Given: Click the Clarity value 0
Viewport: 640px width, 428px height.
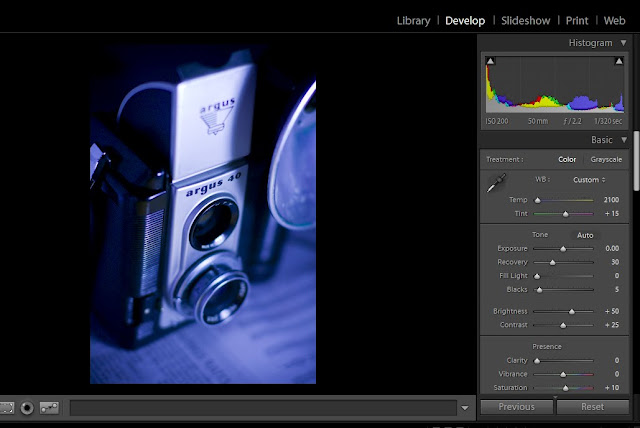Looking at the screenshot, I should 617,361.
